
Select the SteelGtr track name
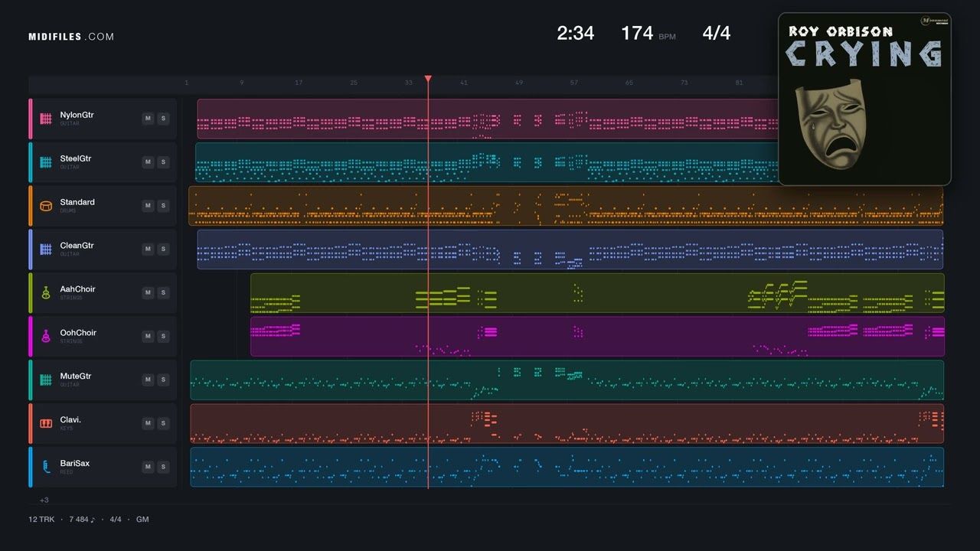tap(76, 158)
